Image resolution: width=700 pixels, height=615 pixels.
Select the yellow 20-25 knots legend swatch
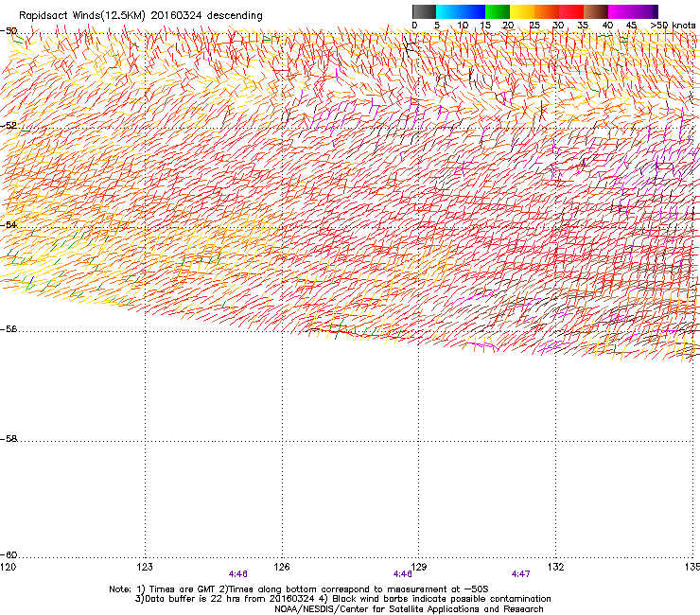[x=522, y=11]
